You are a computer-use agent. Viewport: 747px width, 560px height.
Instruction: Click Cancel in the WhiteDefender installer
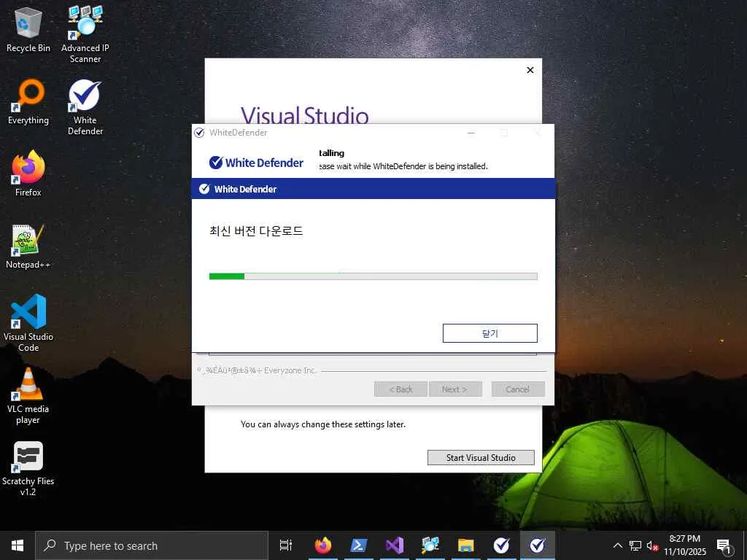518,389
